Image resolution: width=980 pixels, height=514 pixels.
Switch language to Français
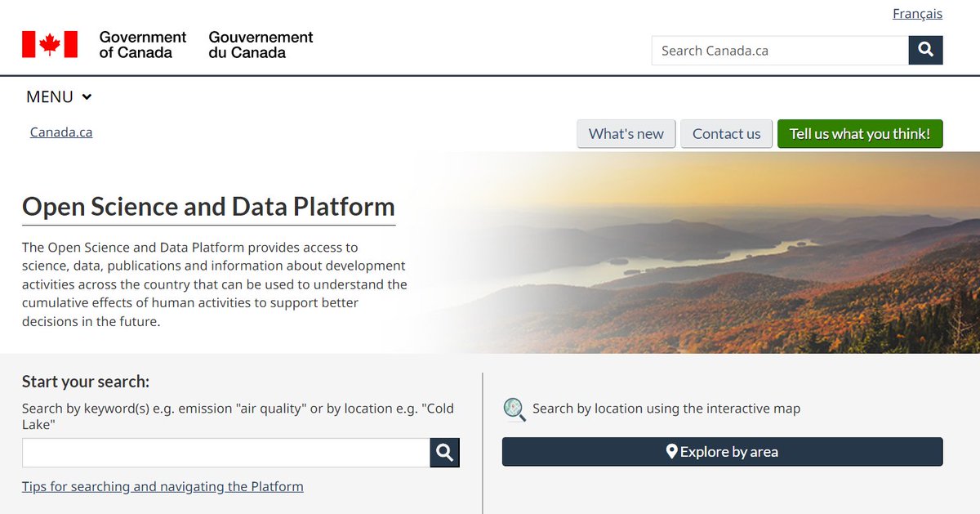pyautogui.click(x=917, y=14)
